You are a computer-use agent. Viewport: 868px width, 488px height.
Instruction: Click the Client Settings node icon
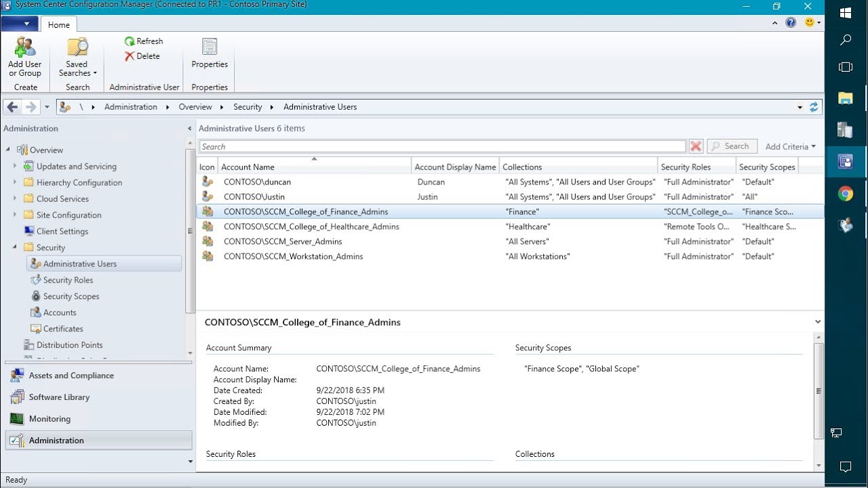click(28, 231)
